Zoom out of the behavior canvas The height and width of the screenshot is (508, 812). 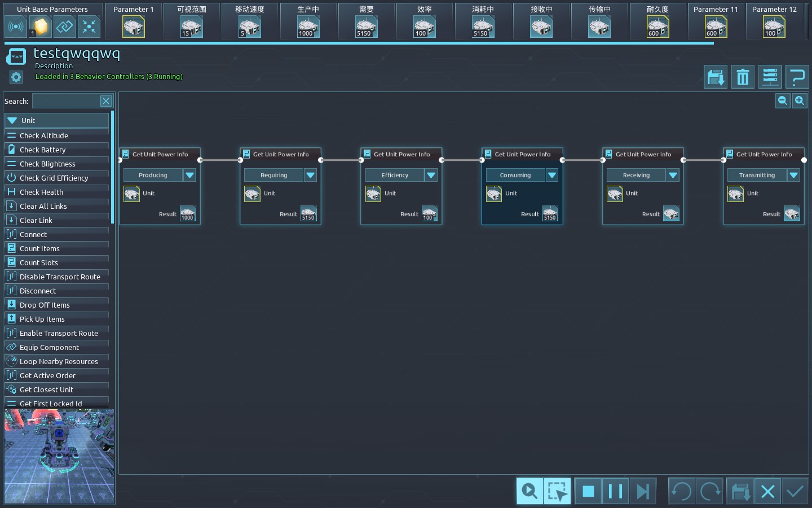[x=783, y=101]
